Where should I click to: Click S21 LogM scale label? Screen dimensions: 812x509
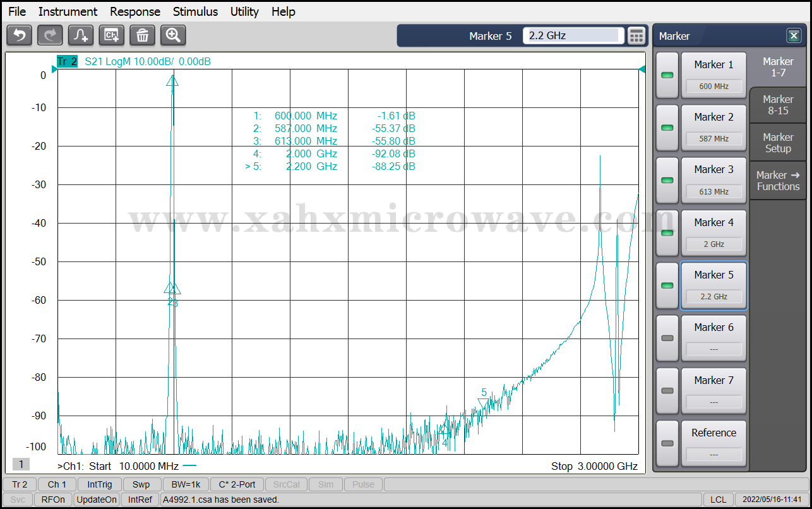[148, 61]
